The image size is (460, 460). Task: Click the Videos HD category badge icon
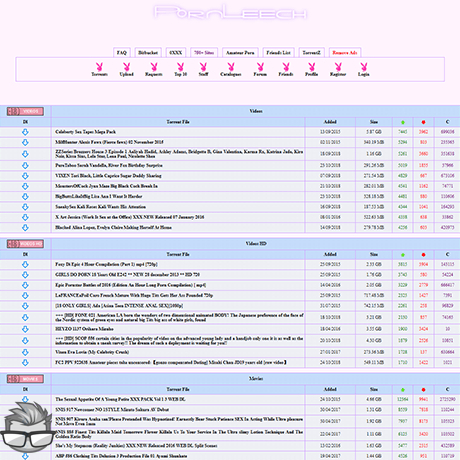tap(25, 244)
